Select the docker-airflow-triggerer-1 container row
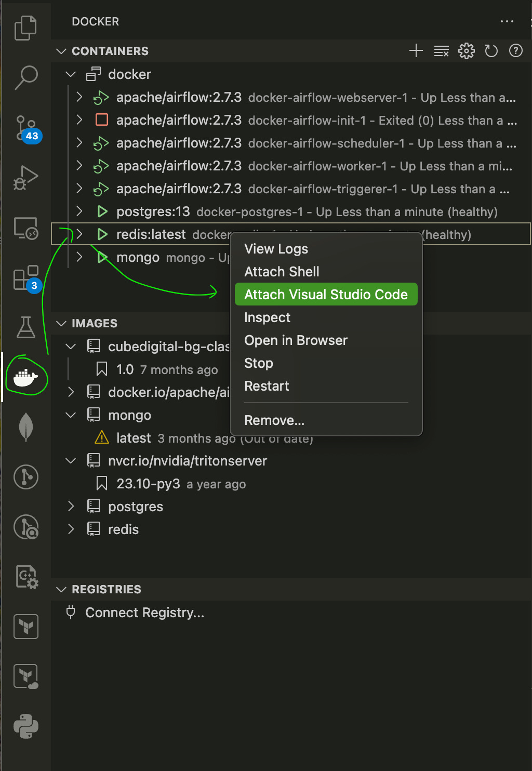The height and width of the screenshot is (771, 532). point(291,189)
